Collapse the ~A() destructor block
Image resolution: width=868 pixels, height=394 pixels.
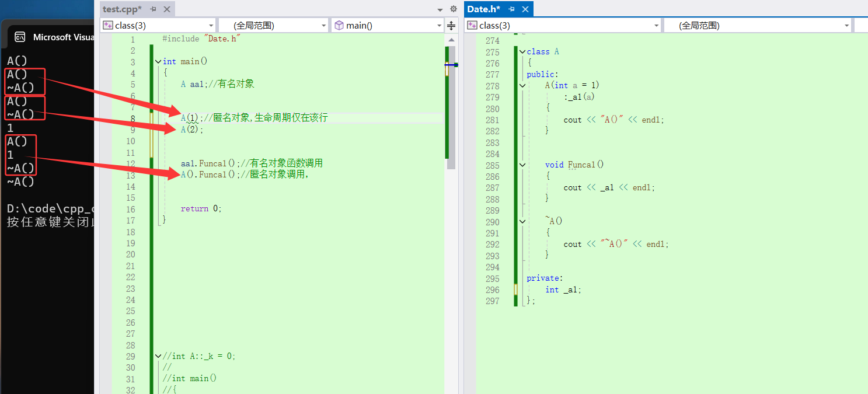click(522, 222)
